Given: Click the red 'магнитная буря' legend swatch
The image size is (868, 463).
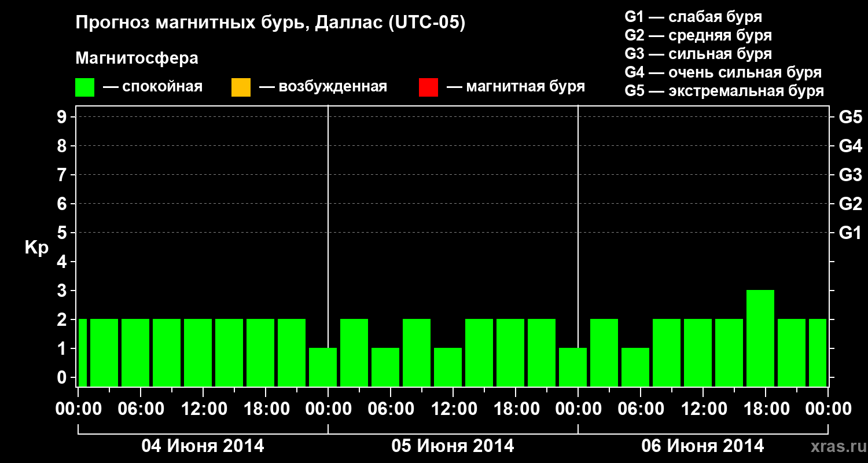Looking at the screenshot, I should click(428, 87).
